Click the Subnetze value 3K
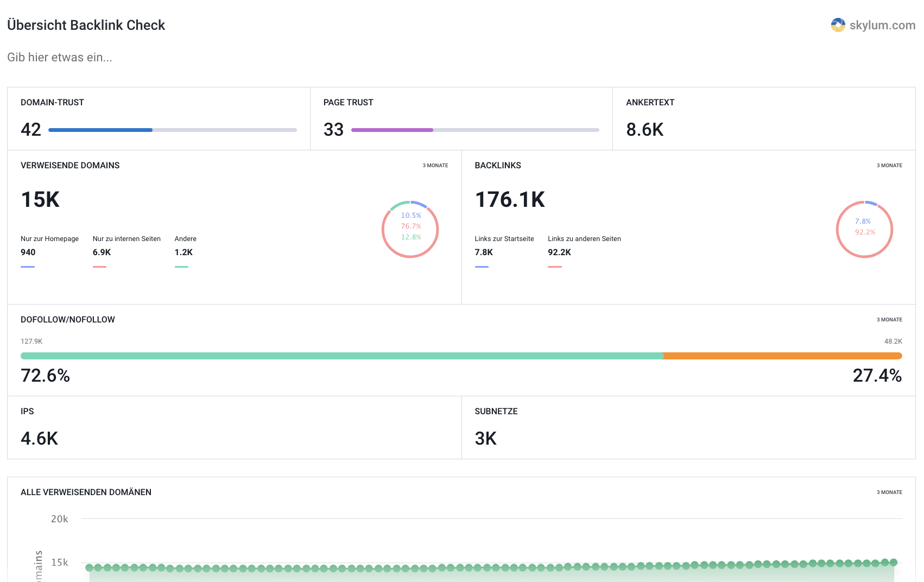The image size is (924, 582). click(486, 439)
